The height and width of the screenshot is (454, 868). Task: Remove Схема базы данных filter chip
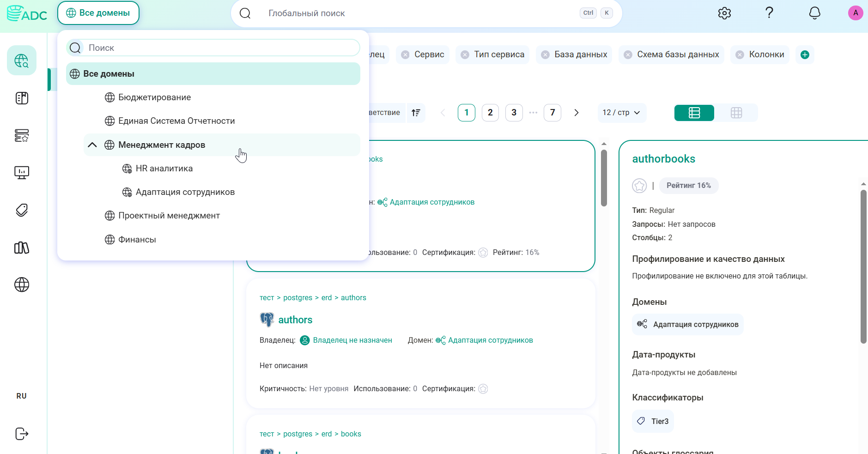(x=628, y=54)
